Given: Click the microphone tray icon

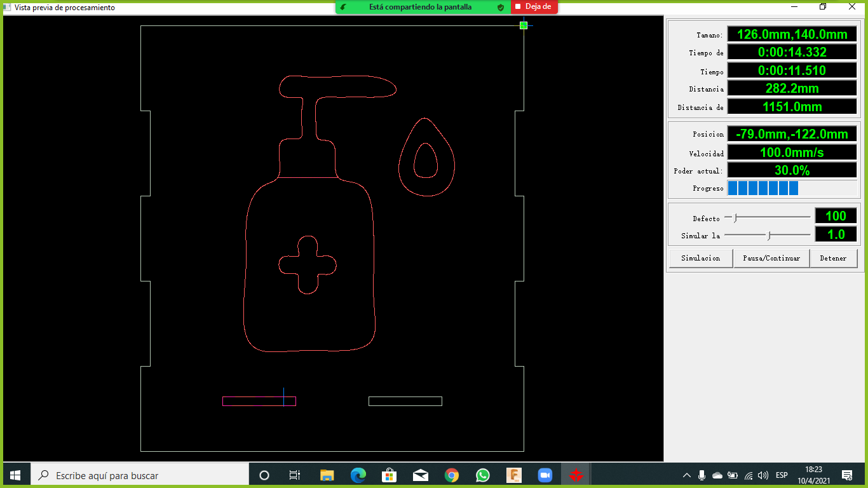Looking at the screenshot, I should (702, 475).
